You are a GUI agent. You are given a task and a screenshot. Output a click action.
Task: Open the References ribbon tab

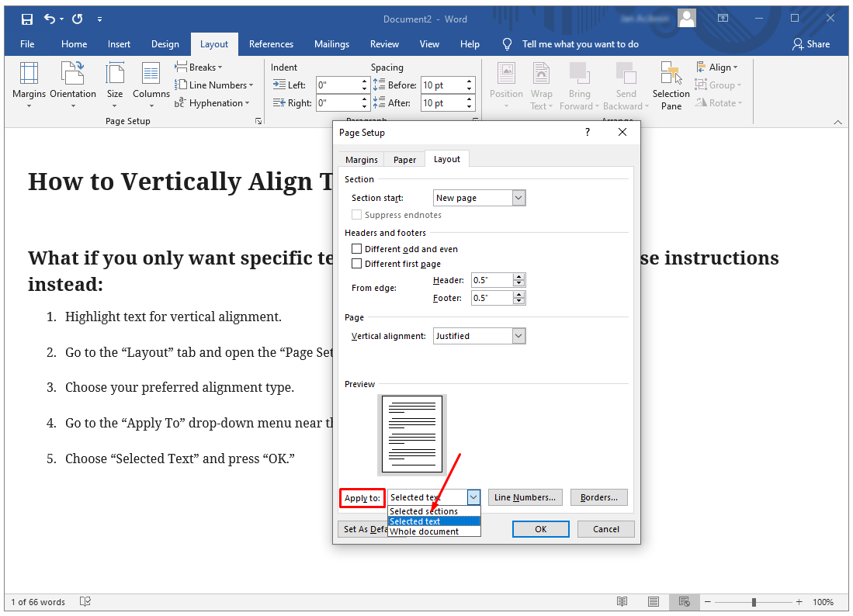pos(271,44)
